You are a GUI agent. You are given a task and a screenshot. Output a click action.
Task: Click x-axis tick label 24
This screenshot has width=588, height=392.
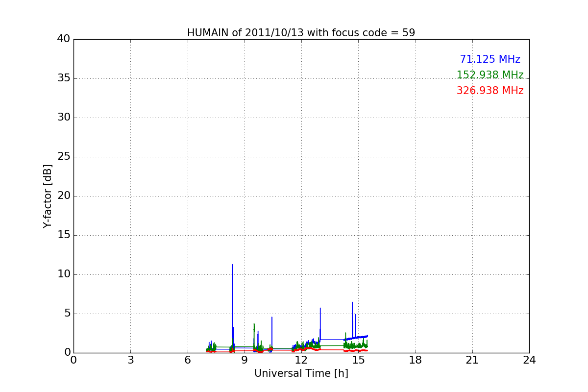[x=529, y=360]
